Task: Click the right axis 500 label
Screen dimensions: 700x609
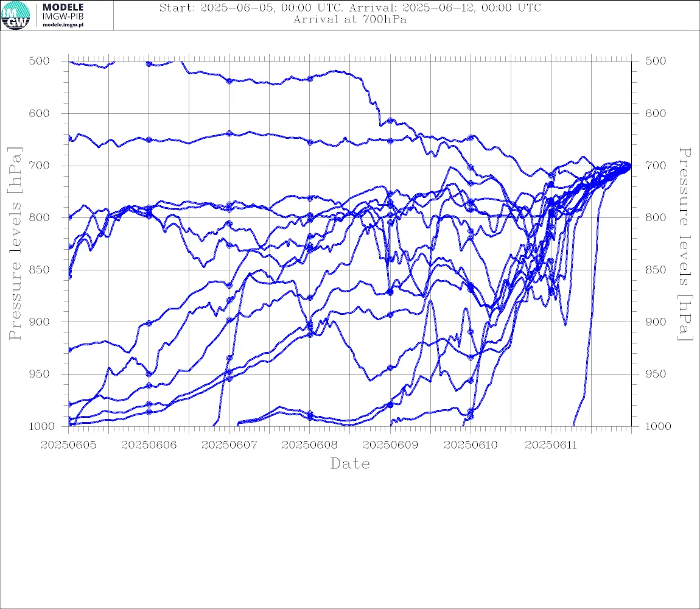Action: [656, 61]
